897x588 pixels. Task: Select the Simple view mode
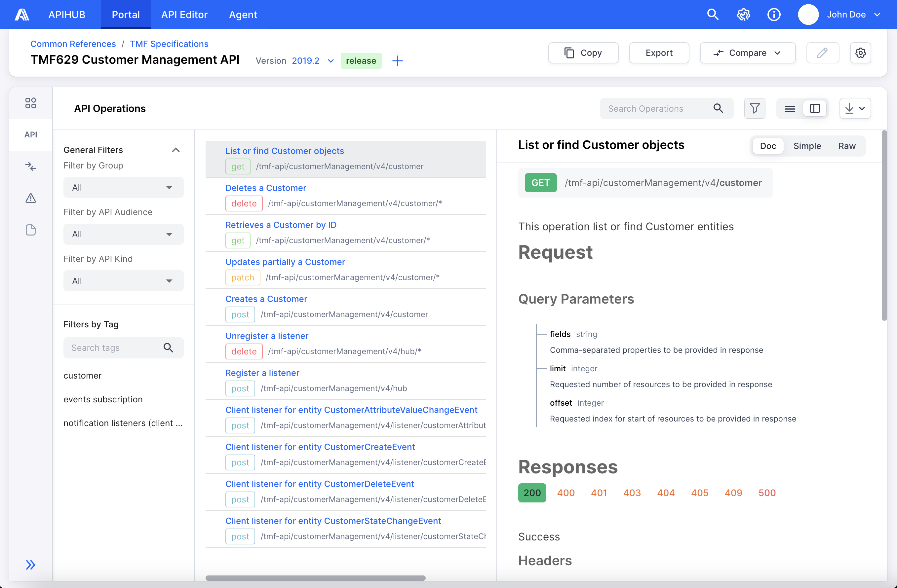tap(807, 146)
